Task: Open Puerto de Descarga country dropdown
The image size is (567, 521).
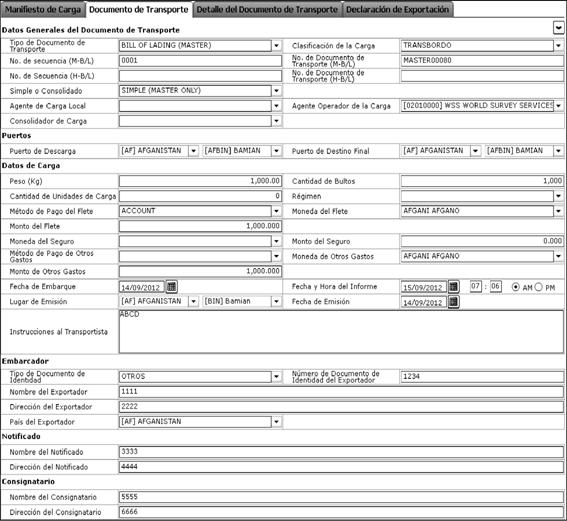Action: point(193,151)
